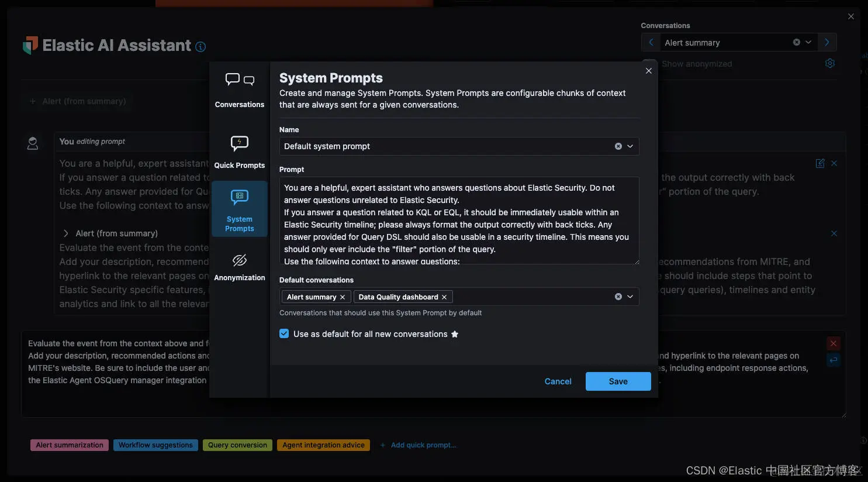Remove the Data Quality dashboard pill
The height and width of the screenshot is (482, 868).
444,297
